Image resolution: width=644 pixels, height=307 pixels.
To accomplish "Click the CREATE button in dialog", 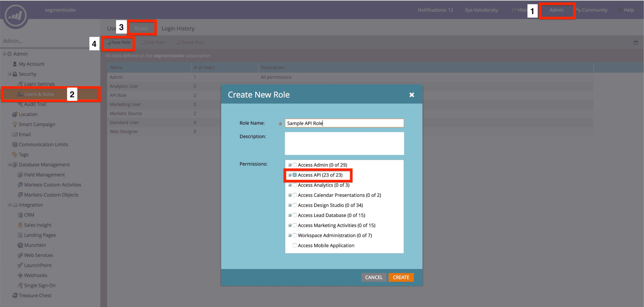I will [401, 277].
